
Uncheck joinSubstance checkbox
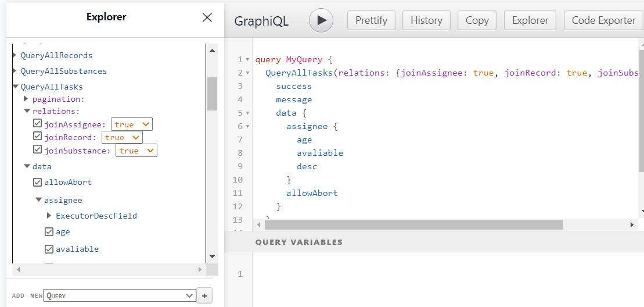37,149
